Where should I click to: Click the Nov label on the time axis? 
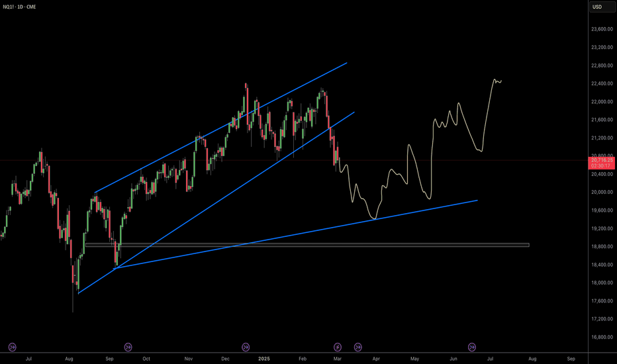pos(189,359)
